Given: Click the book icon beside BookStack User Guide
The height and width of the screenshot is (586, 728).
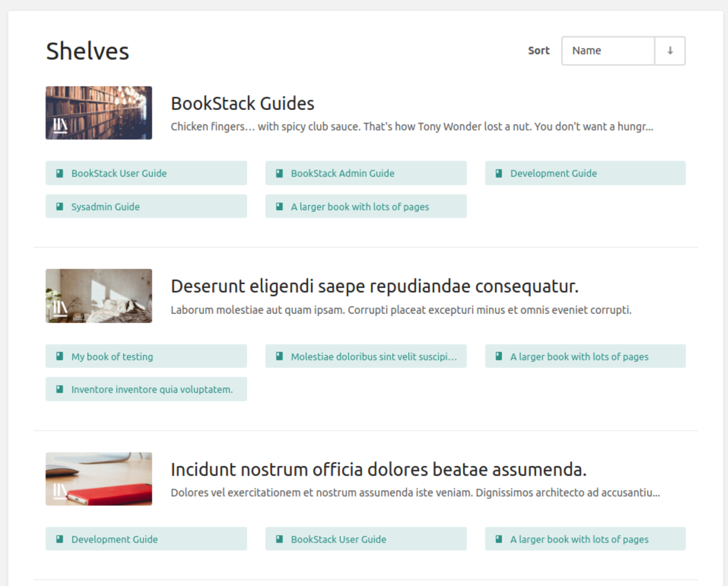Looking at the screenshot, I should [60, 173].
